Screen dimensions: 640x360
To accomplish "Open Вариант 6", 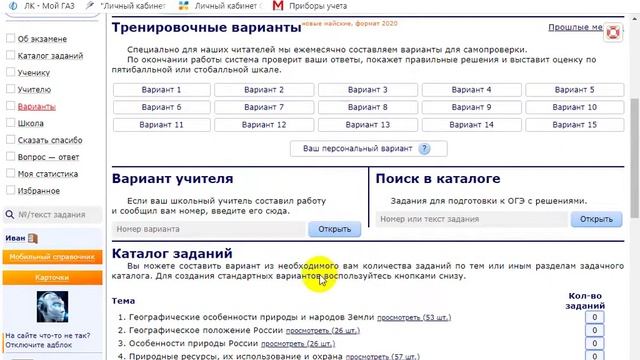I will click(162, 107).
